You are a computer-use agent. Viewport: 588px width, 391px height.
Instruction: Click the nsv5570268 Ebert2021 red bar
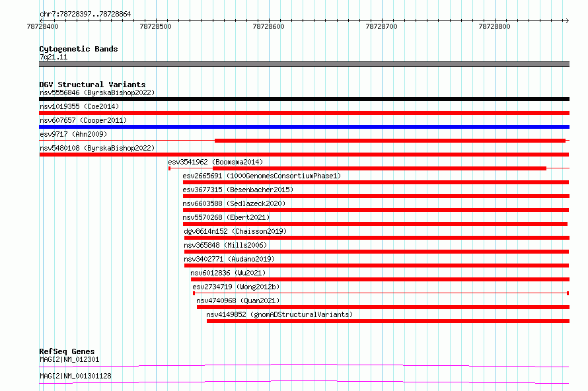(x=375, y=224)
